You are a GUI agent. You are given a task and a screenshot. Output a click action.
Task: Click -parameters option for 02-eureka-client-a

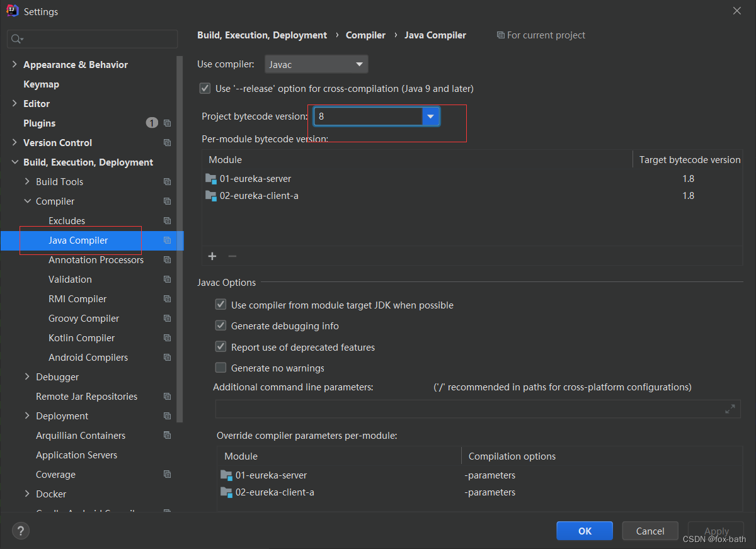[x=490, y=492]
